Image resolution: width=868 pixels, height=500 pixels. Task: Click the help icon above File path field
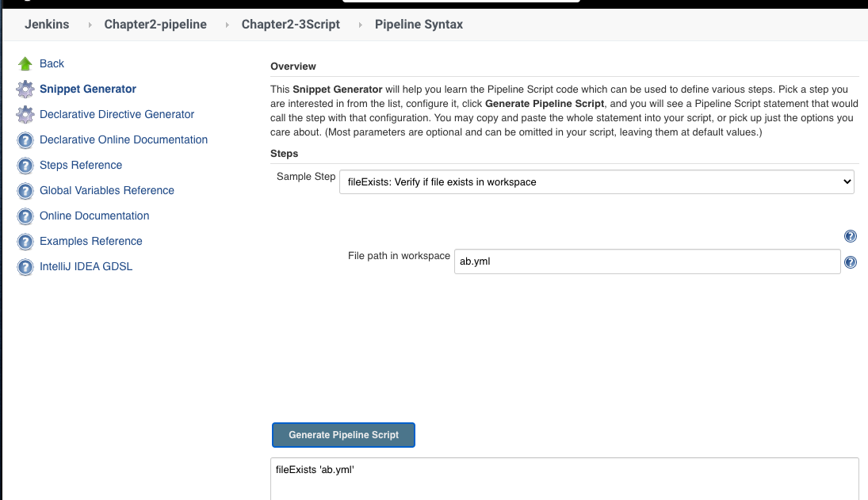[x=851, y=236]
